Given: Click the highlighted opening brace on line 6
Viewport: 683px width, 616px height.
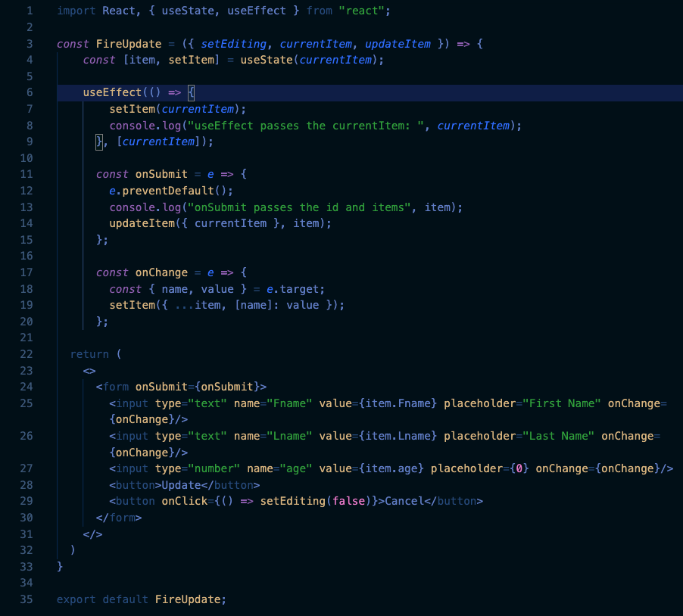Looking at the screenshot, I should 191,92.
